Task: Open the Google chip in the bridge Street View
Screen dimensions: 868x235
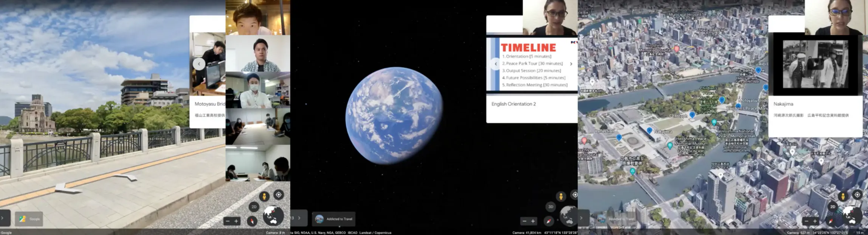Action: pyautogui.click(x=29, y=219)
